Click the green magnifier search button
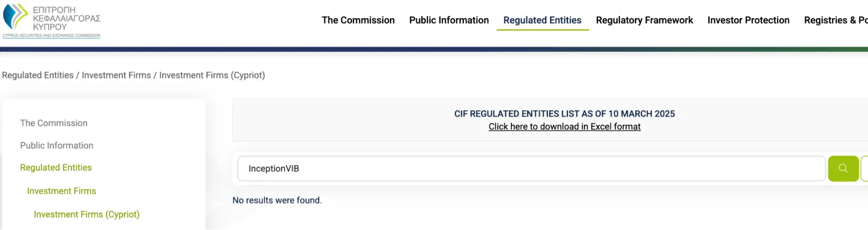This screenshot has height=230, width=868. click(x=843, y=168)
